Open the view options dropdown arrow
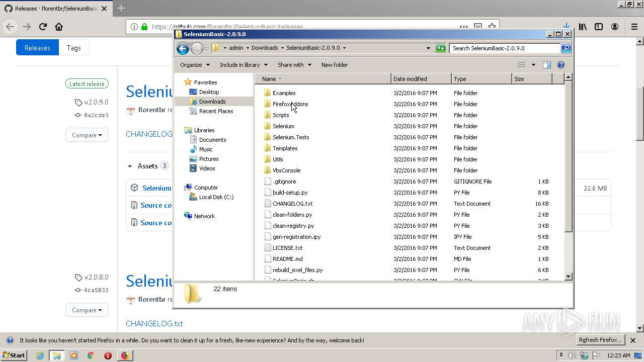 [533, 65]
